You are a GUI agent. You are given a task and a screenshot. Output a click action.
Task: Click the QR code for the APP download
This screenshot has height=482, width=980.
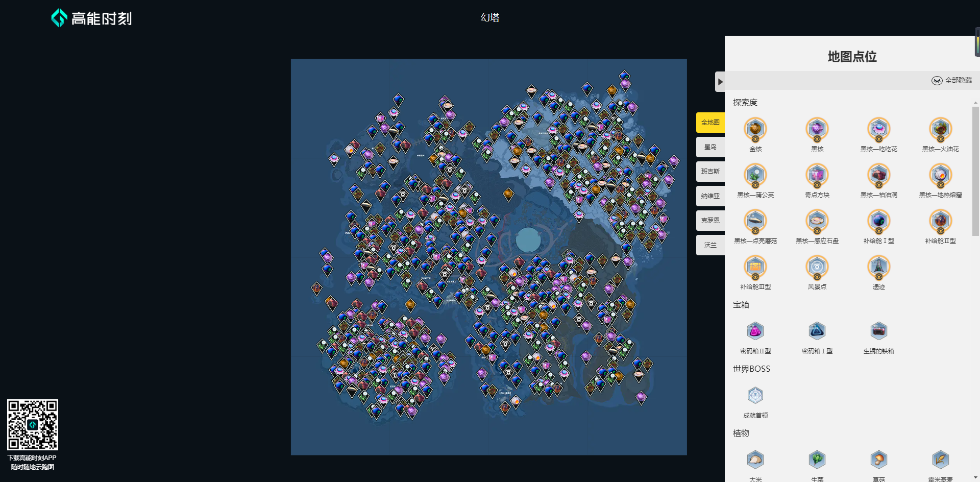tap(33, 425)
